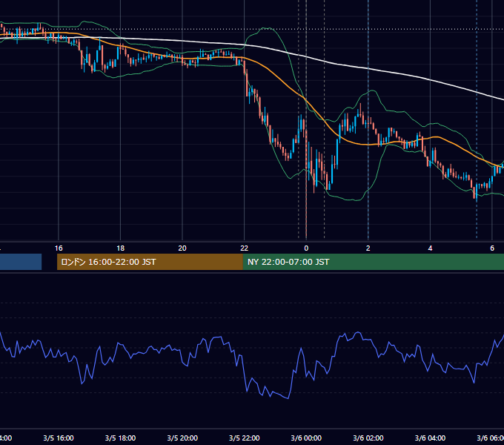Click the hour 18 axis tick label
The image size is (504, 445).
coord(120,248)
